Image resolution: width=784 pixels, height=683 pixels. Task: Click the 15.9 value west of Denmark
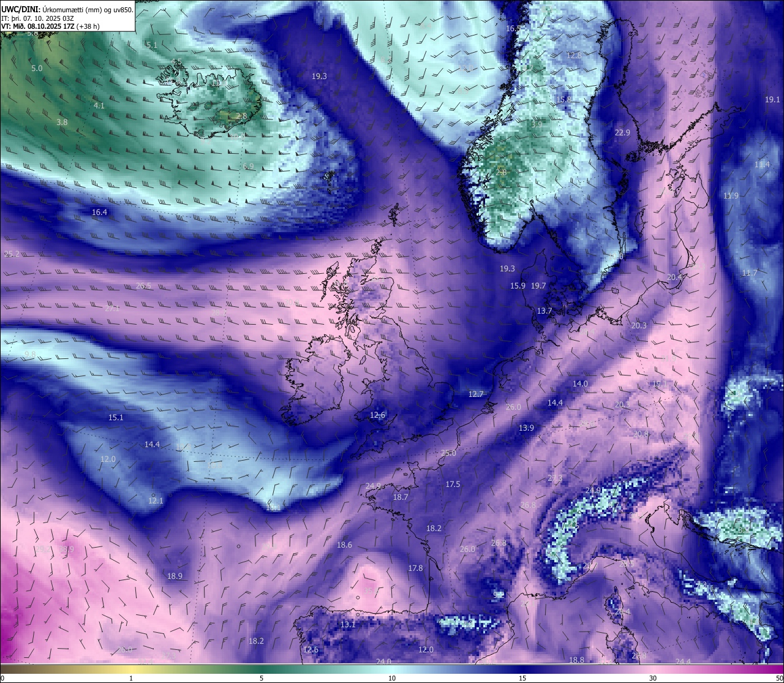[x=518, y=285]
